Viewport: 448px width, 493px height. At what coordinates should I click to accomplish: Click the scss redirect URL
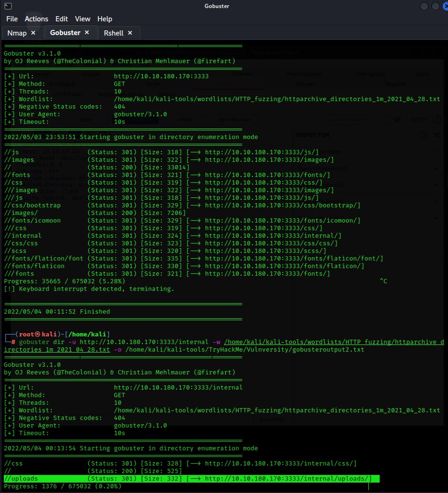[x=265, y=251]
